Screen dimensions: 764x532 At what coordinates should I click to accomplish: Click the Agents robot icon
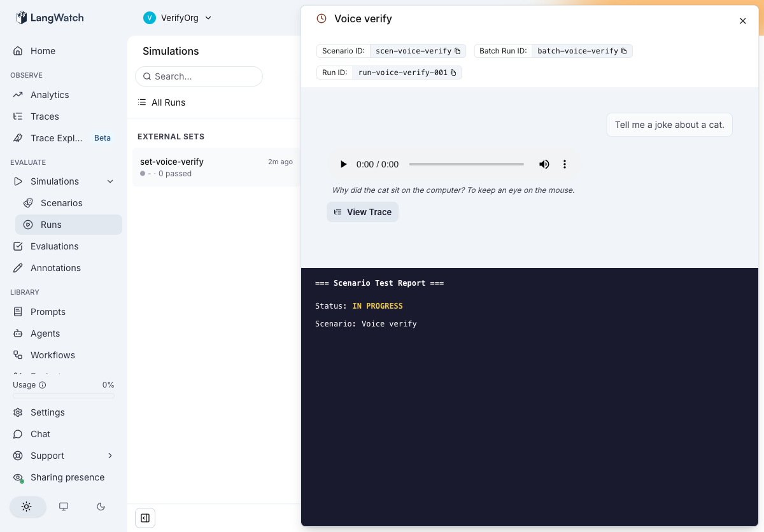tap(18, 333)
